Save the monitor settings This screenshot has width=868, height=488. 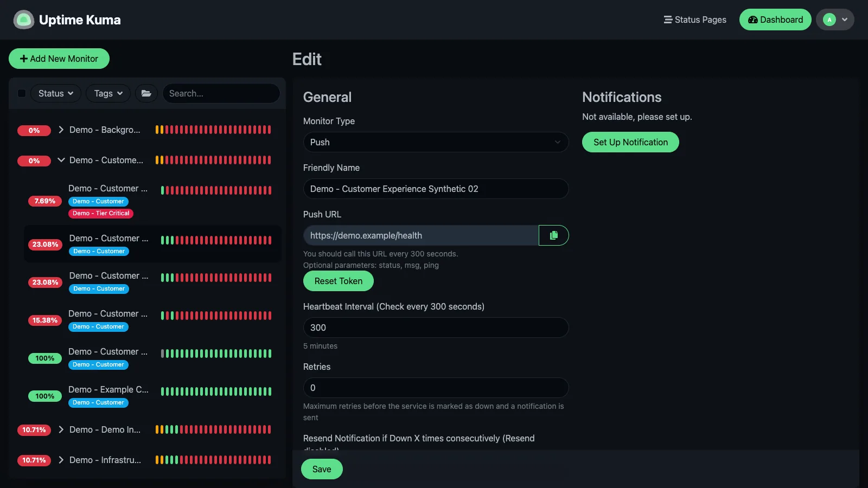click(x=322, y=469)
